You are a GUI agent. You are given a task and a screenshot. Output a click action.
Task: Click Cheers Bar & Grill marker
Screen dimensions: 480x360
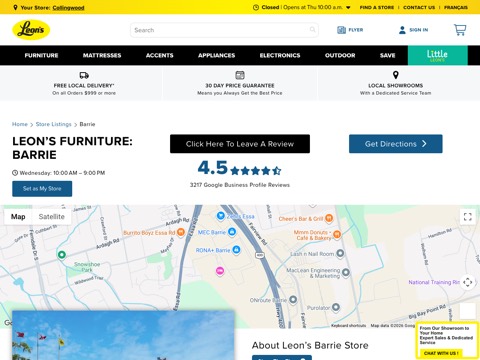[329, 218]
